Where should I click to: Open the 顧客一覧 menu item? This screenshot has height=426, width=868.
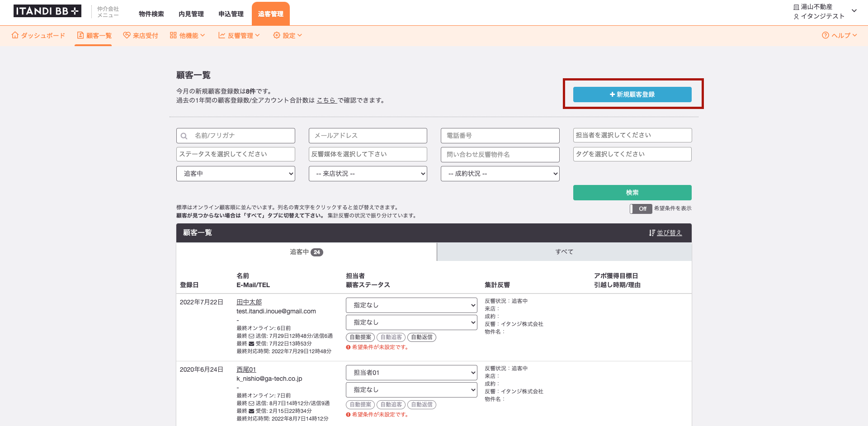click(94, 35)
